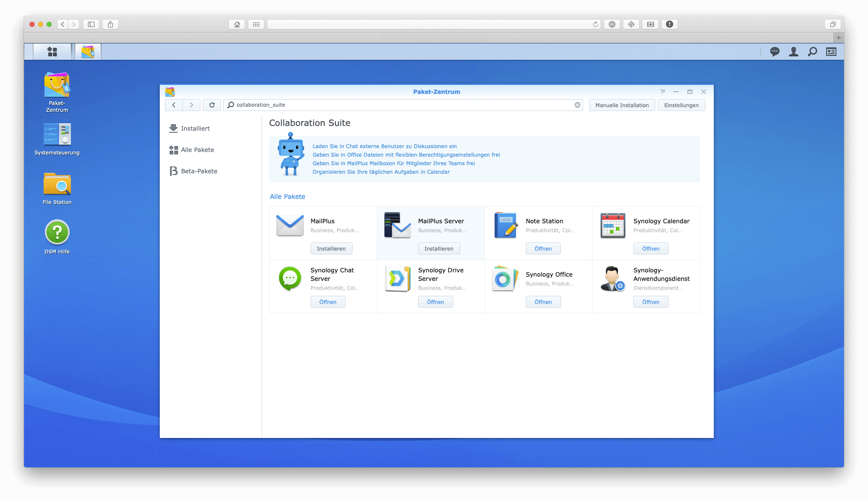This screenshot has height=499, width=868.
Task: Open Synology Office via Öffnen
Action: coord(543,302)
